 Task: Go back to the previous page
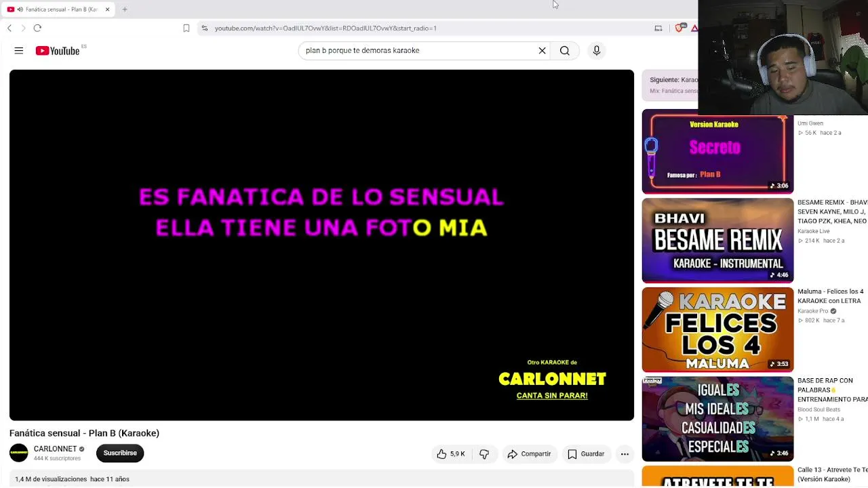[x=9, y=28]
